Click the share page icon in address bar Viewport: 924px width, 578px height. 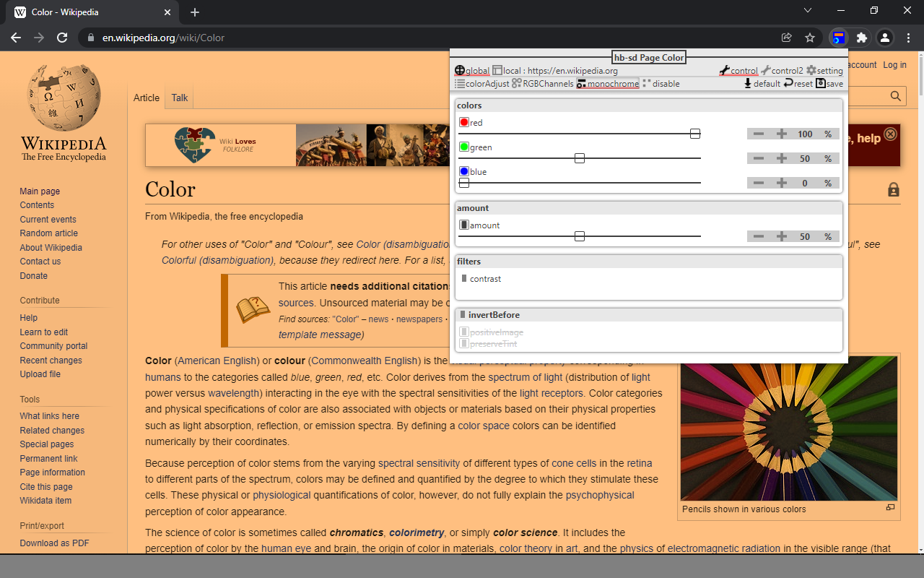point(787,38)
